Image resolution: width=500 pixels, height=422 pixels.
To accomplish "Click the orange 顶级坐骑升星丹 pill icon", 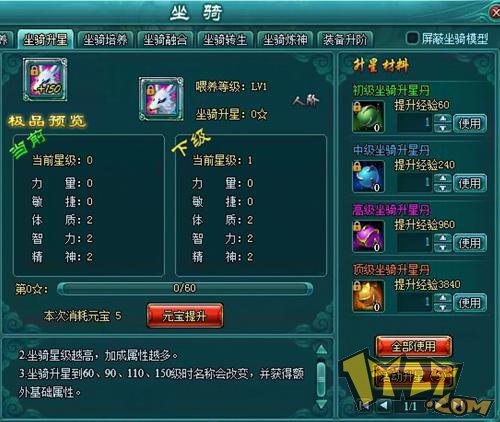I will pos(368,296).
